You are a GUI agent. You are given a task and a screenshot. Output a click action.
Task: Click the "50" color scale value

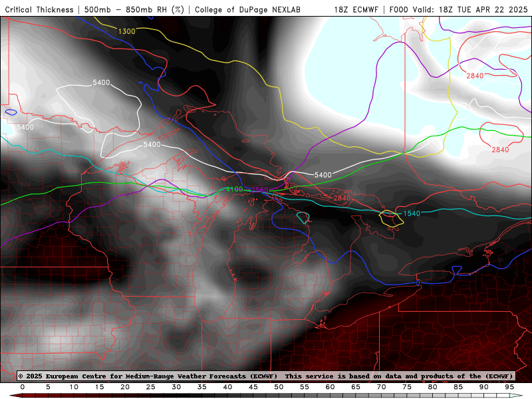click(x=279, y=387)
